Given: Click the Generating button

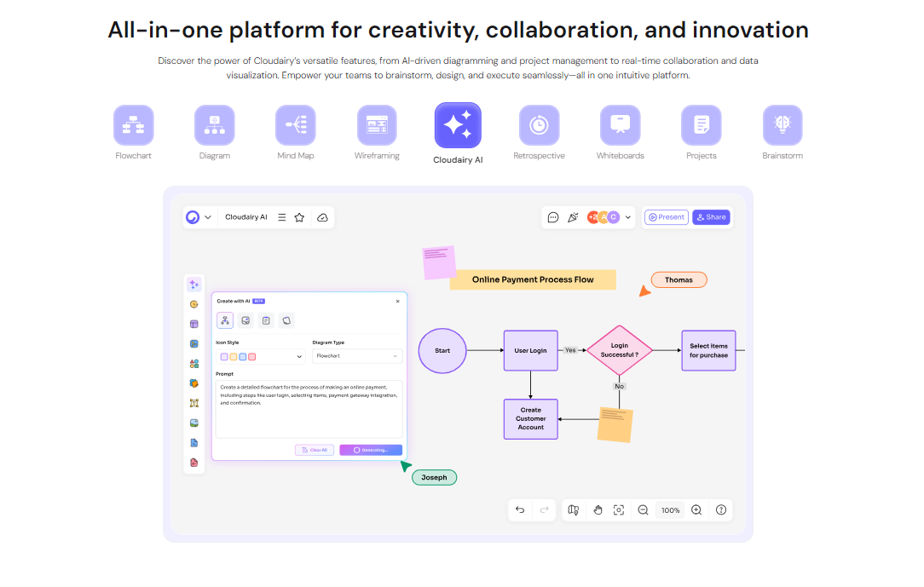Looking at the screenshot, I should [371, 450].
